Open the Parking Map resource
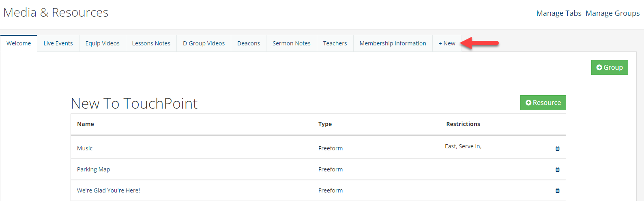This screenshot has width=644, height=201. [93, 169]
